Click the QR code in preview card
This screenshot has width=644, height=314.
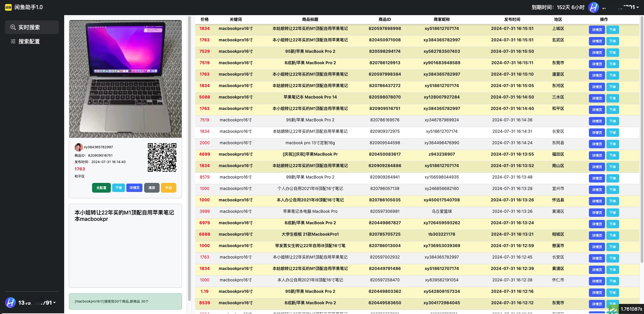point(162,157)
